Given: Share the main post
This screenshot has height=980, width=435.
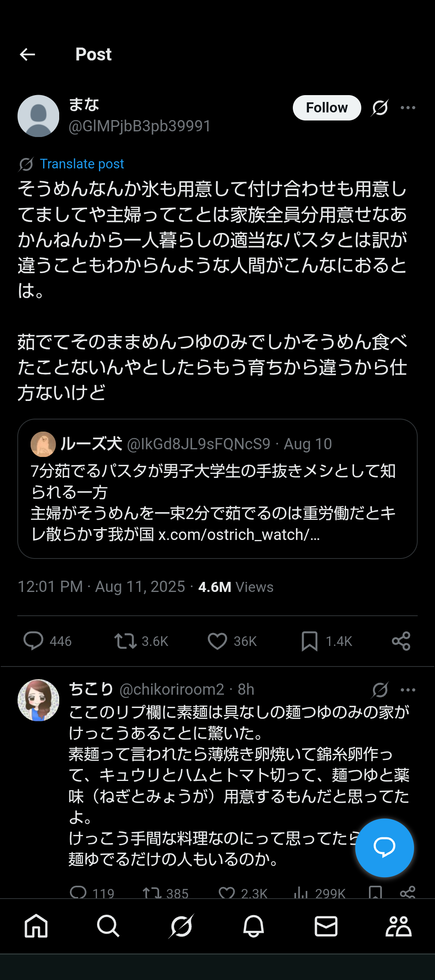Looking at the screenshot, I should coord(401,641).
